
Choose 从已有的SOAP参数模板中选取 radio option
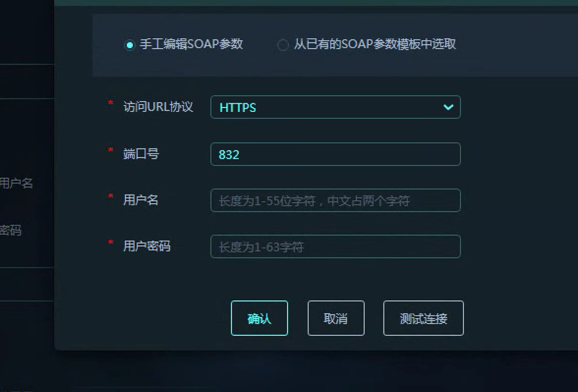[283, 45]
